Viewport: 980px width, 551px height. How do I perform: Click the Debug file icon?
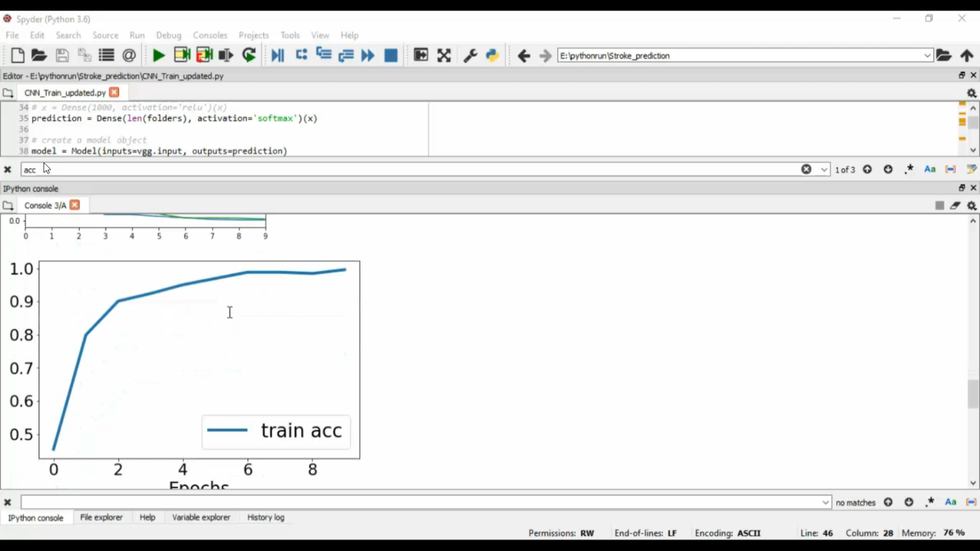pos(278,55)
